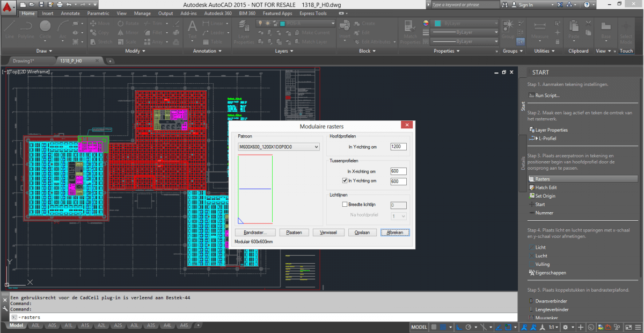Click Hatch Edit in START panel
The width and height of the screenshot is (644, 333).
coord(544,187)
